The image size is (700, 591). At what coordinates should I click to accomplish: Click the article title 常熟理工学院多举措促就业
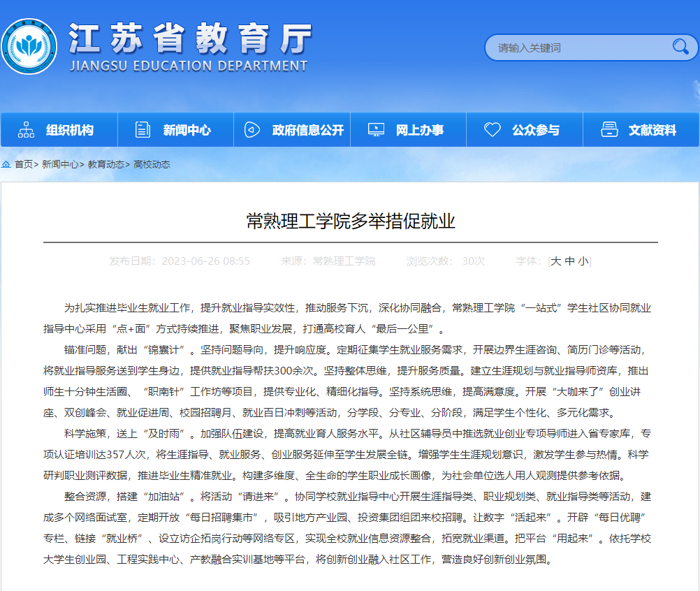point(351,221)
